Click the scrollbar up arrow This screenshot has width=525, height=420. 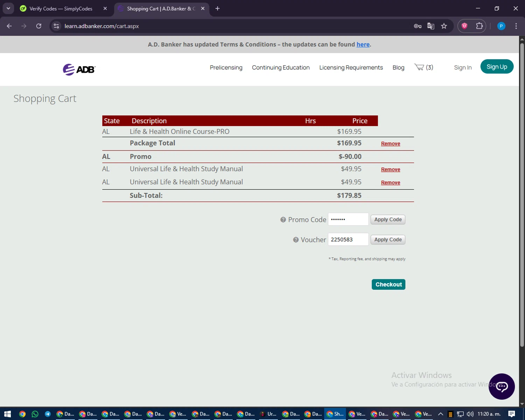[x=522, y=39]
